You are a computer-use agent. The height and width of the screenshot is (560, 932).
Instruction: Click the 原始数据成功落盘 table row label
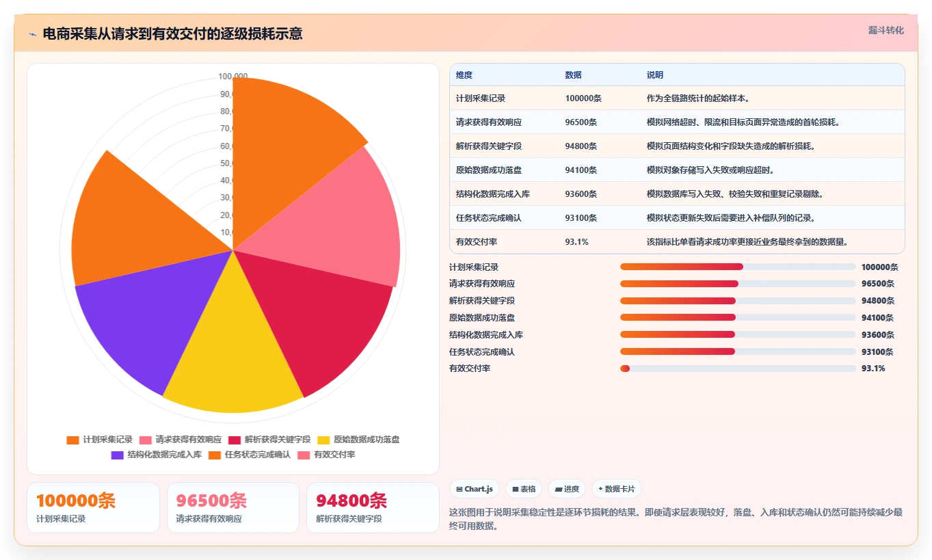(489, 170)
